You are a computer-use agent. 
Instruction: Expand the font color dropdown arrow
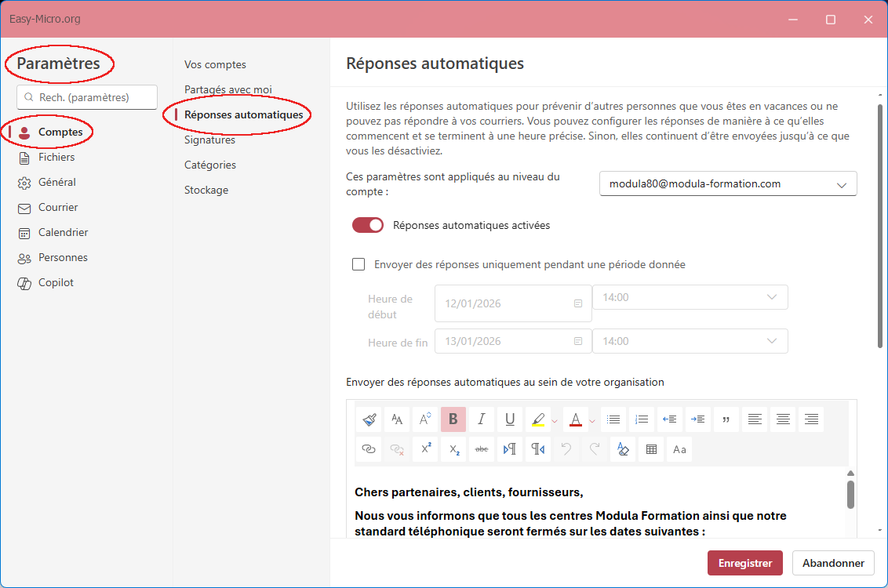click(592, 420)
